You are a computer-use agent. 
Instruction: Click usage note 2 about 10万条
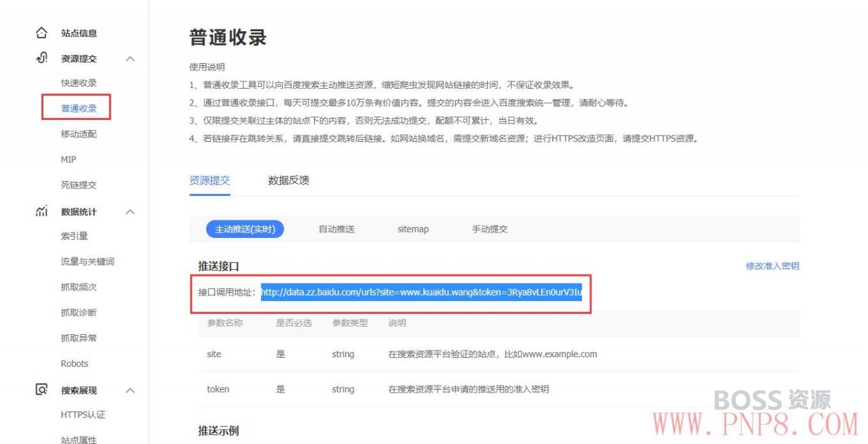410,103
